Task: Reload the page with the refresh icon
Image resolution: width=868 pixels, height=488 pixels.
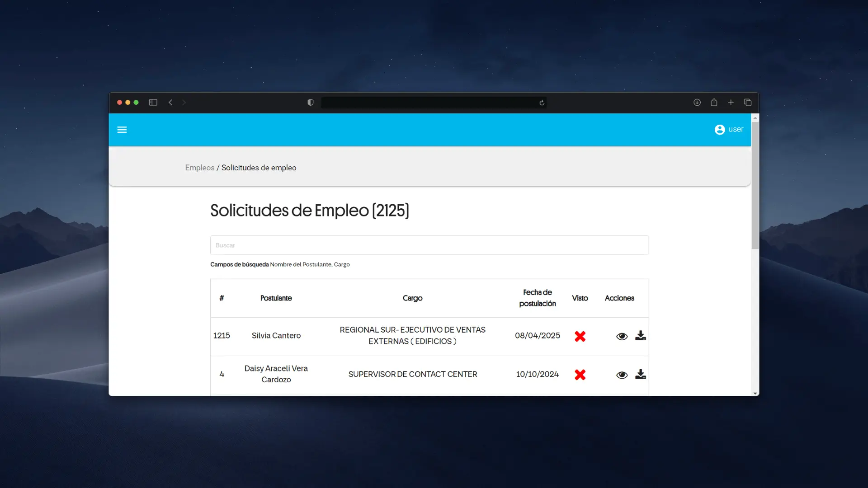Action: coord(542,103)
